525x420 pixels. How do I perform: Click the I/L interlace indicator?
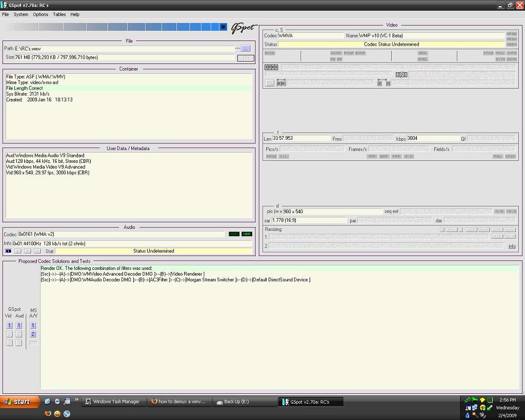[284, 157]
